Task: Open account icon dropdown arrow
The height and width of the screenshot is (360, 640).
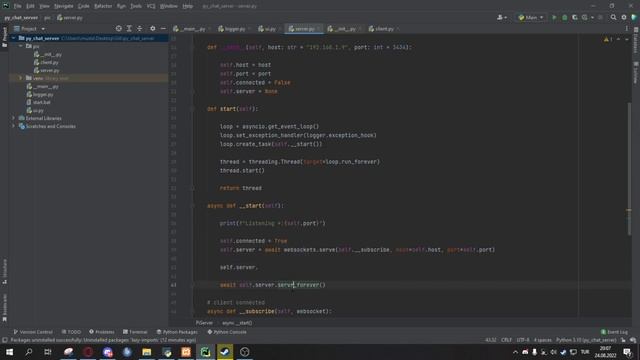Action: click(x=506, y=18)
